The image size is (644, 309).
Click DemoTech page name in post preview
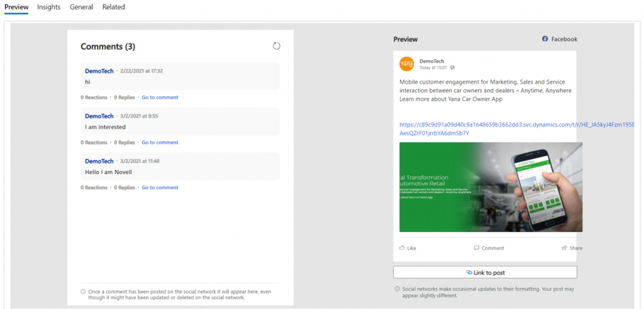[x=431, y=61]
